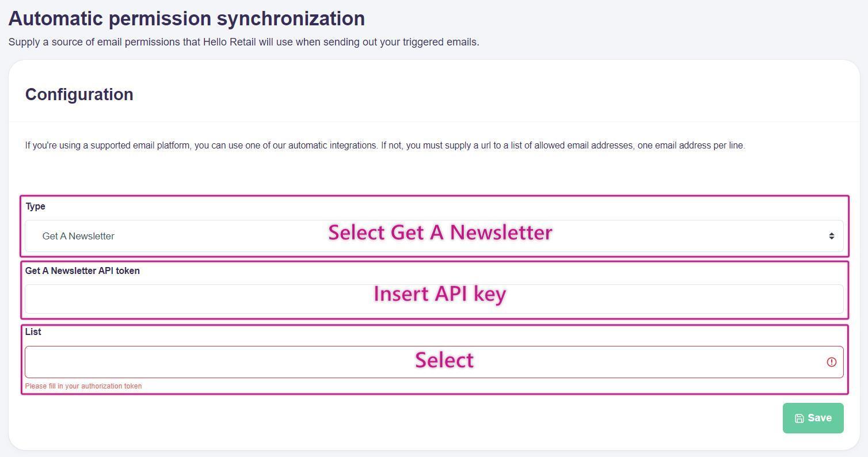Click the 'Configuration' section heading
868x457 pixels.
[x=79, y=94]
